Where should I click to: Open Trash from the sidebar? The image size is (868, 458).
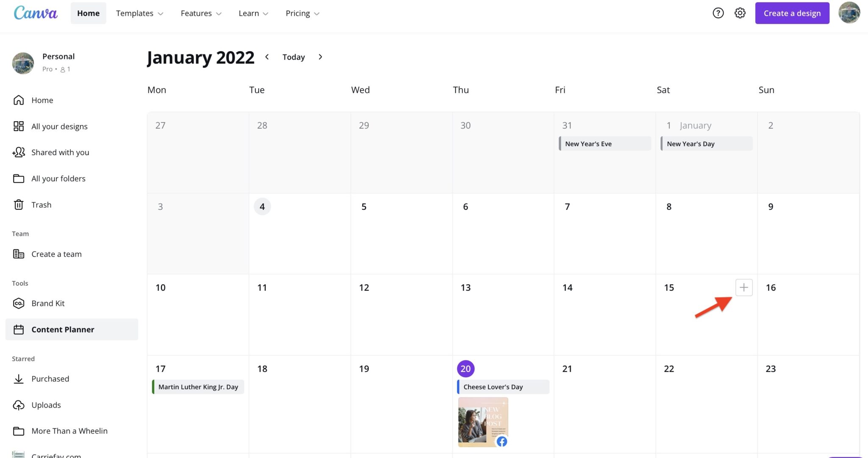point(41,205)
